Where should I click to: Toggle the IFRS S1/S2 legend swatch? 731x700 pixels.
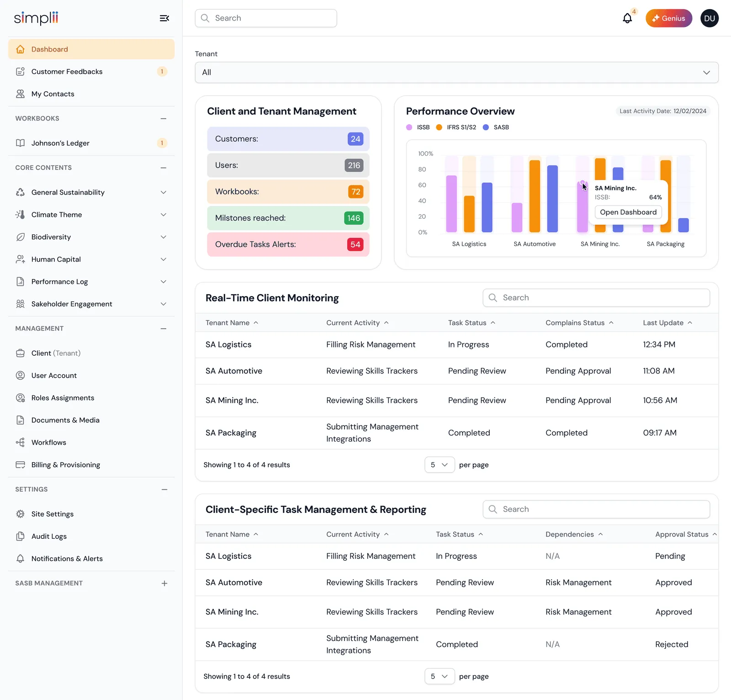[x=439, y=127]
